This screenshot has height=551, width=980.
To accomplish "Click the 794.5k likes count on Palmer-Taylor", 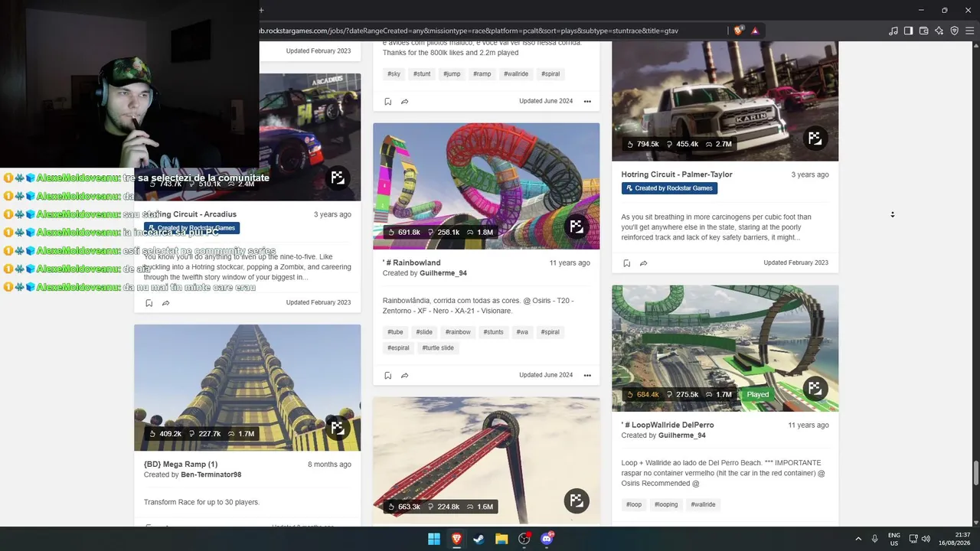I will coord(643,144).
